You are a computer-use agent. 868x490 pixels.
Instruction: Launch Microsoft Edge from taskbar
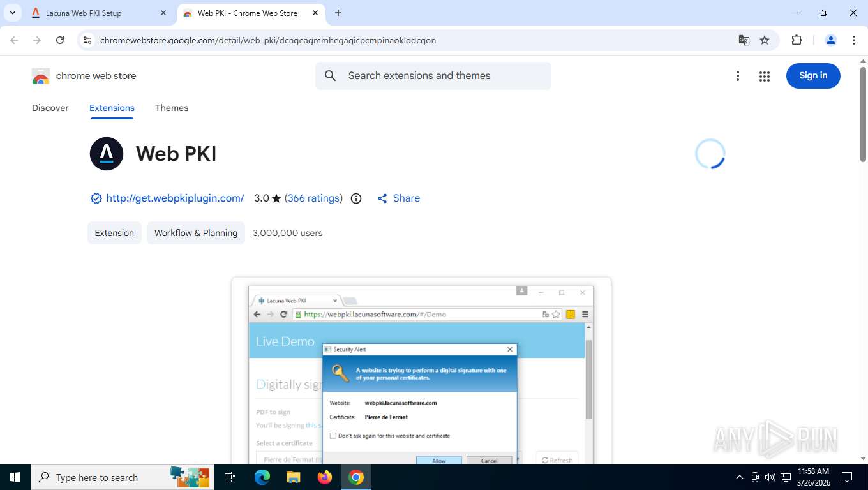pos(262,477)
